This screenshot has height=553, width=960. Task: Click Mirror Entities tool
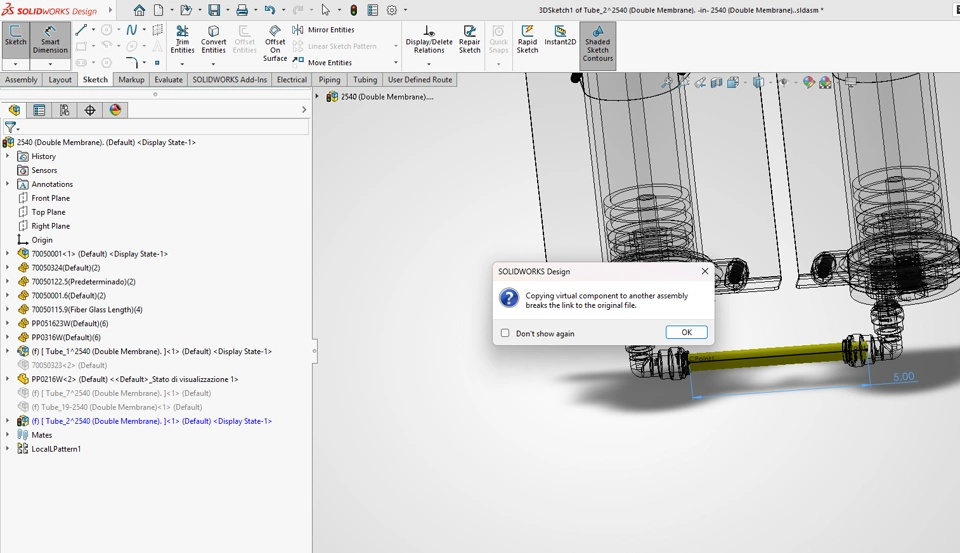(x=323, y=29)
